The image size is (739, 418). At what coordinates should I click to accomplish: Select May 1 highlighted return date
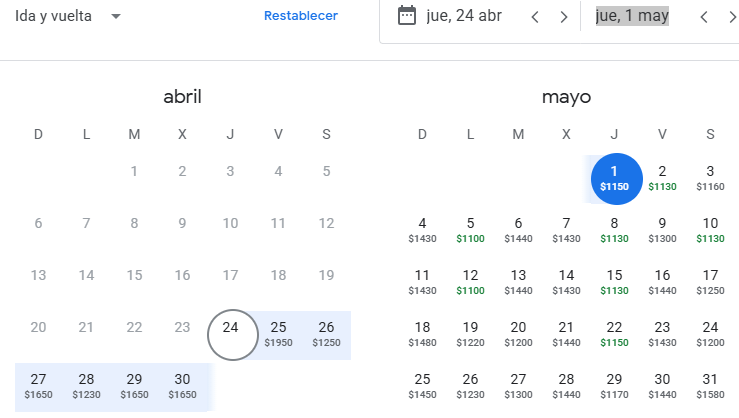pos(614,176)
